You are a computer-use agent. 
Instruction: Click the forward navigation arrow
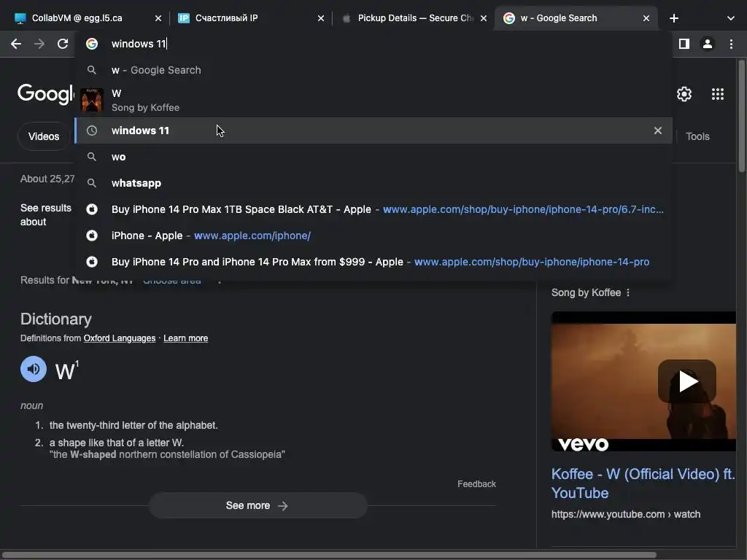(x=39, y=44)
